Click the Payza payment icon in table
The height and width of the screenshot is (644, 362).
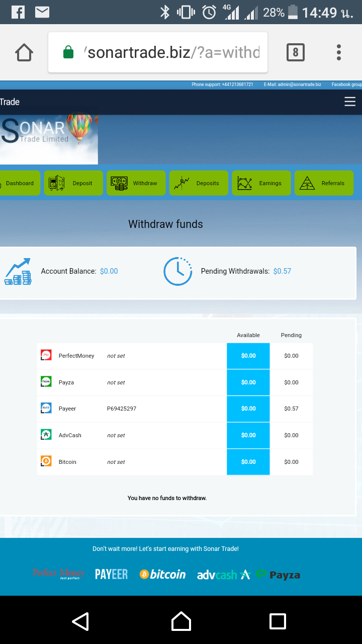(46, 382)
